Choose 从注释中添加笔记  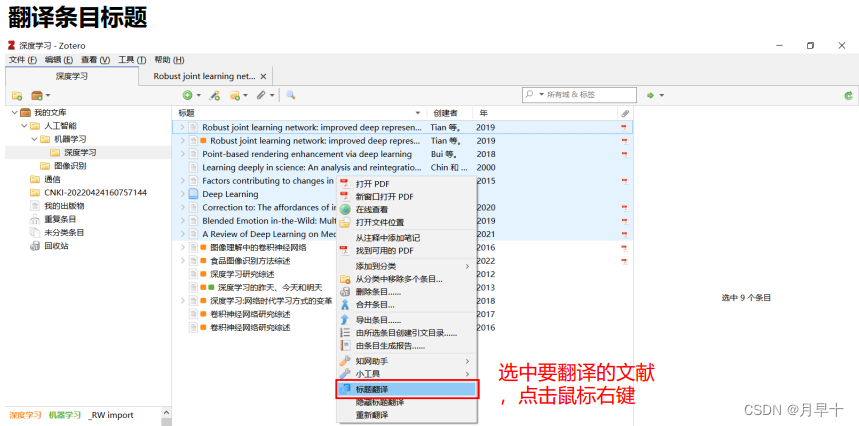(x=406, y=238)
